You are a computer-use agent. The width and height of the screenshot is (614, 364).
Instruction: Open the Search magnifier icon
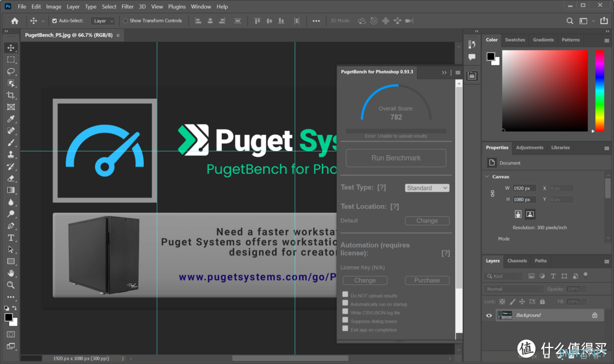570,20
